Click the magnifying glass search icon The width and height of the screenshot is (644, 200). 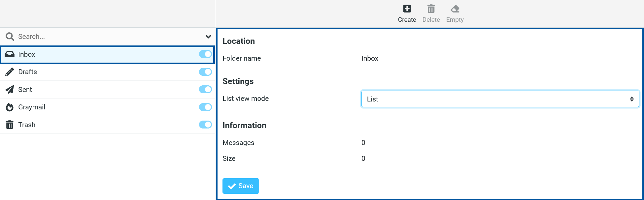10,37
